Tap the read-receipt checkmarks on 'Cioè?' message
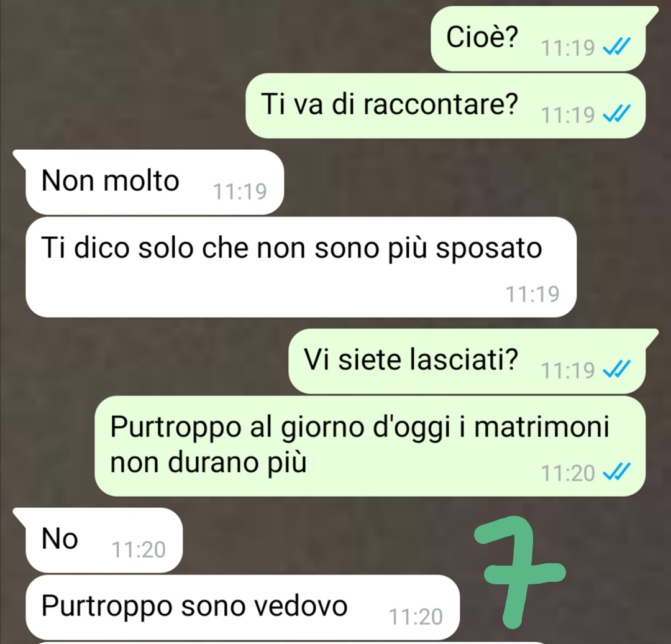 tap(616, 47)
